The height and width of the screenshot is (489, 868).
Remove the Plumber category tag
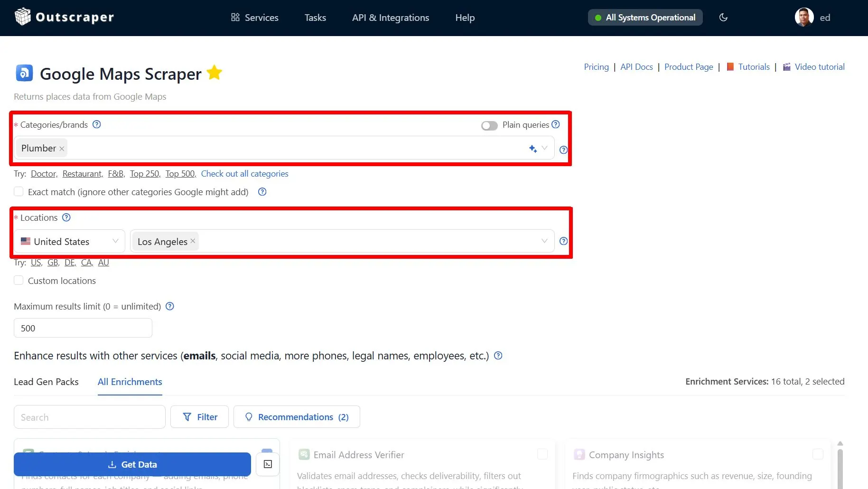(x=62, y=149)
